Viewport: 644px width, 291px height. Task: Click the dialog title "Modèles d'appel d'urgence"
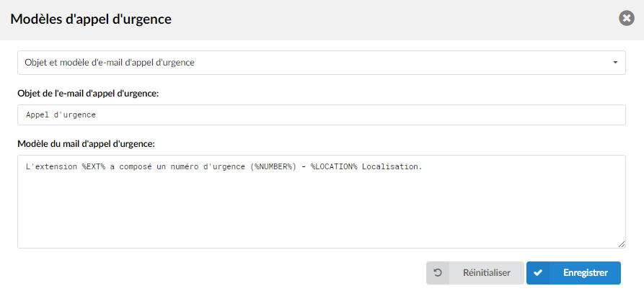coord(91,19)
